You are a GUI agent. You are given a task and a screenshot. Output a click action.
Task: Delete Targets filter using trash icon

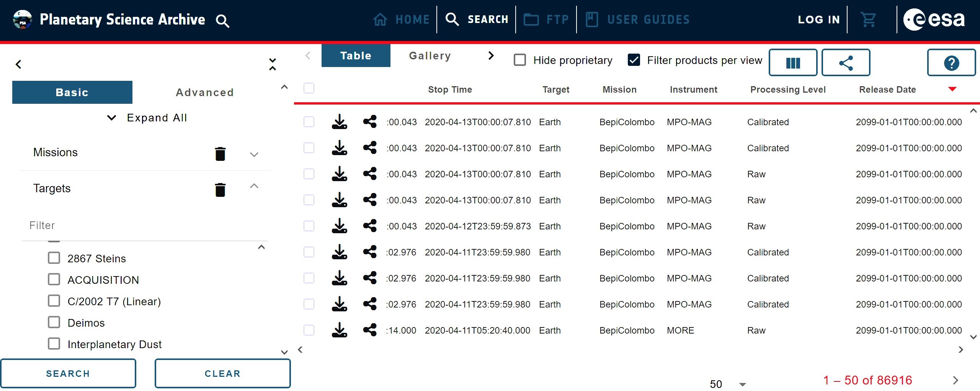coord(220,190)
